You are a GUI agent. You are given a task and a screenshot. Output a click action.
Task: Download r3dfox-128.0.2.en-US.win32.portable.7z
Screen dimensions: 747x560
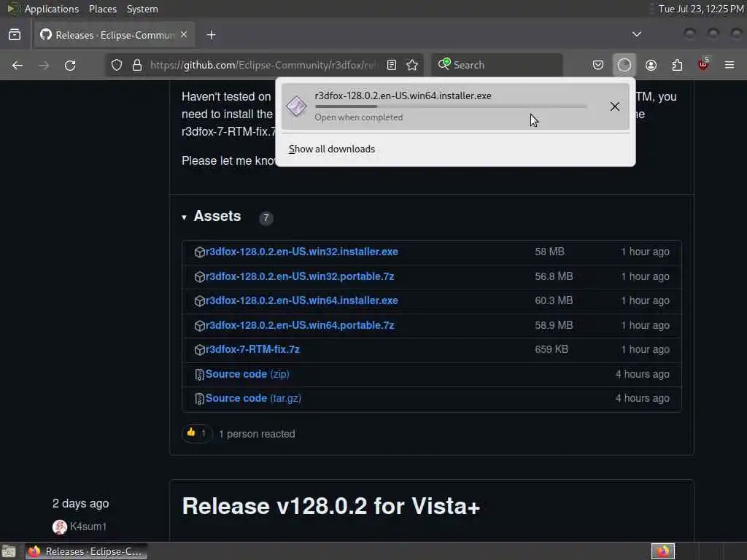pyautogui.click(x=300, y=276)
